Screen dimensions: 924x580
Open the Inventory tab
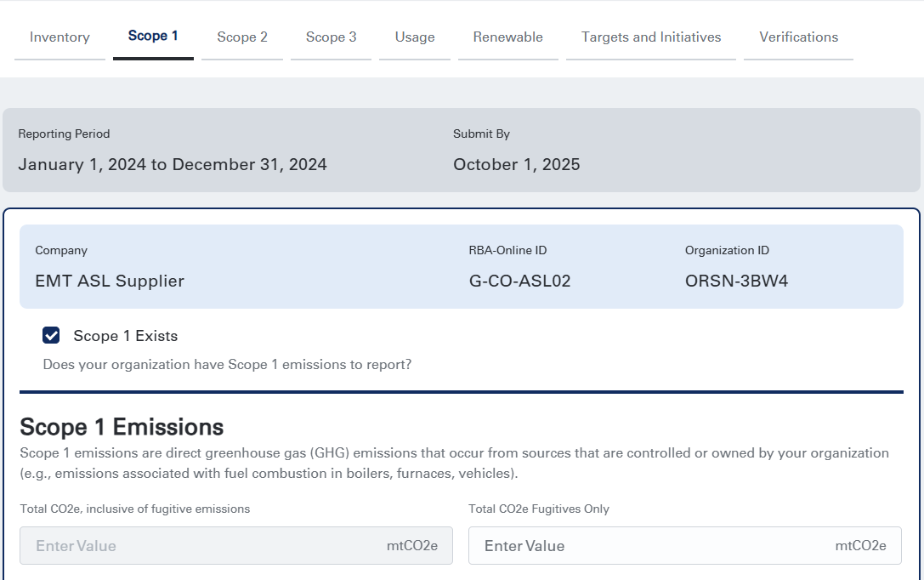pyautogui.click(x=60, y=37)
